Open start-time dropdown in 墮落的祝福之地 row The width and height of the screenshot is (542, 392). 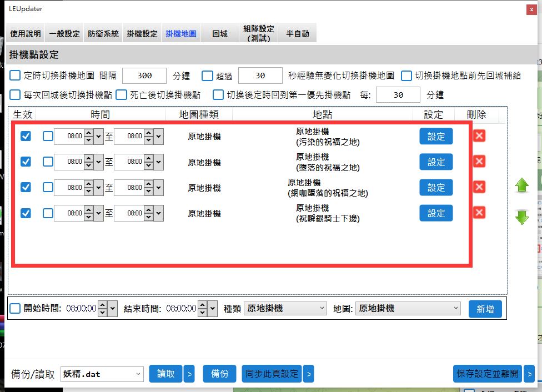98,162
